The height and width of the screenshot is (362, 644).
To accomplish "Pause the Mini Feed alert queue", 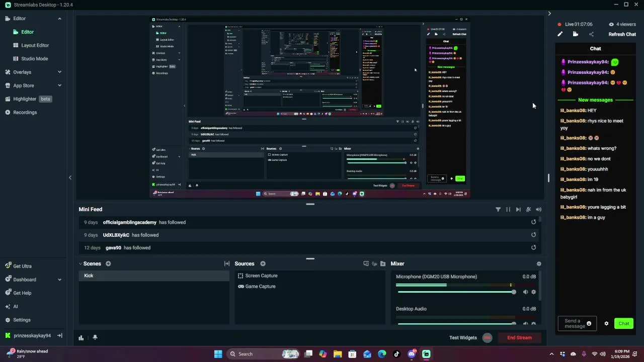I will click(x=508, y=210).
